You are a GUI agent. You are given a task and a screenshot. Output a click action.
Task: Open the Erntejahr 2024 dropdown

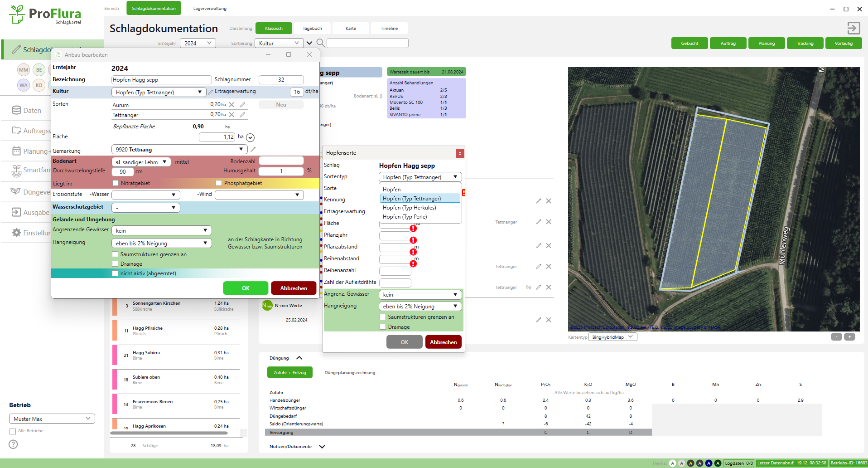pos(198,43)
